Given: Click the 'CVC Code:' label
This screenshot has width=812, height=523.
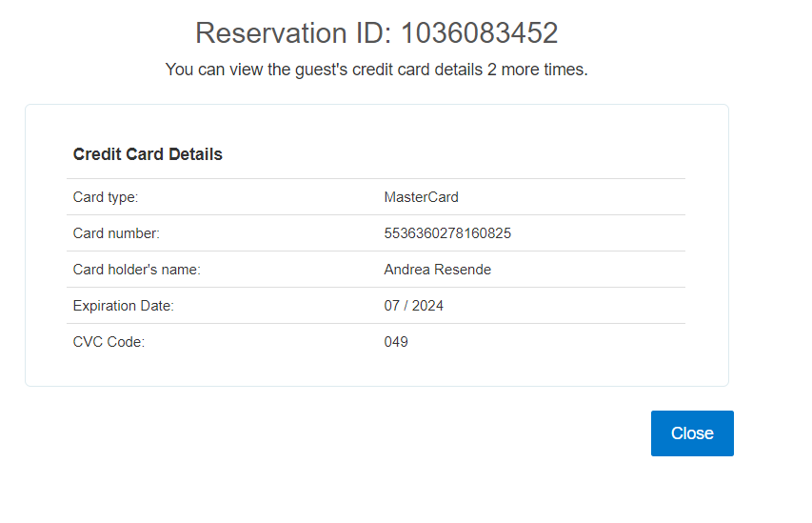Looking at the screenshot, I should coord(109,342).
